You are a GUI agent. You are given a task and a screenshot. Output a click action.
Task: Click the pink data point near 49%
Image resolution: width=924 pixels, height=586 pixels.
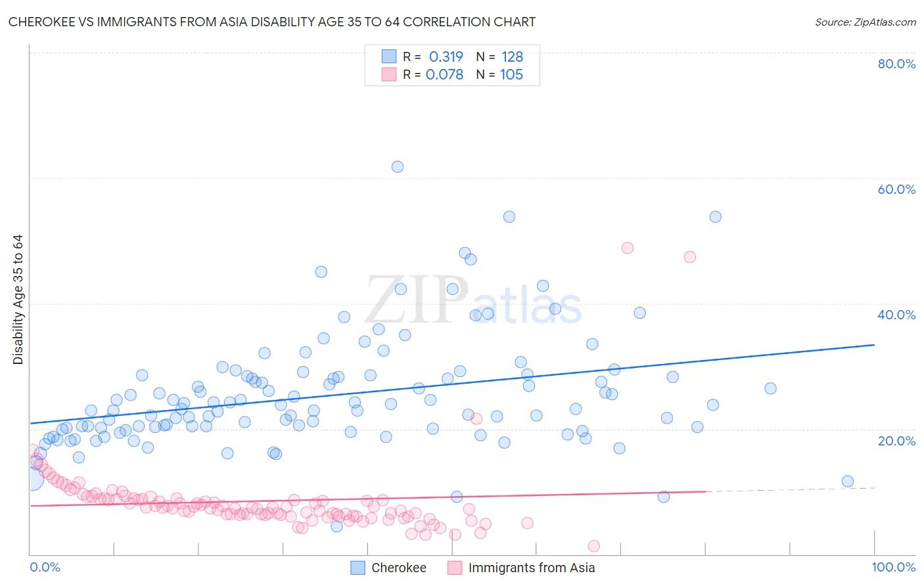(x=628, y=248)
